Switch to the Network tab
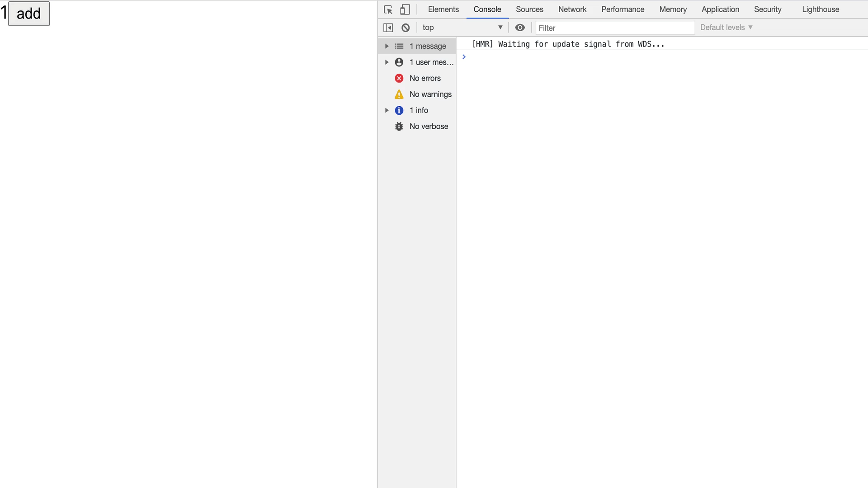The height and width of the screenshot is (488, 868). pos(572,9)
